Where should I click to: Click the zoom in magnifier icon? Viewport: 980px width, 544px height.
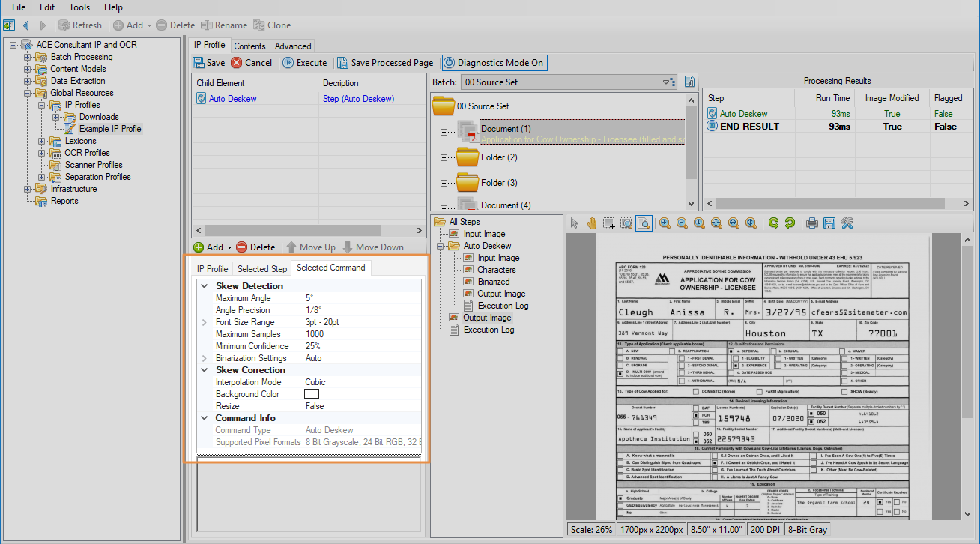click(x=665, y=223)
